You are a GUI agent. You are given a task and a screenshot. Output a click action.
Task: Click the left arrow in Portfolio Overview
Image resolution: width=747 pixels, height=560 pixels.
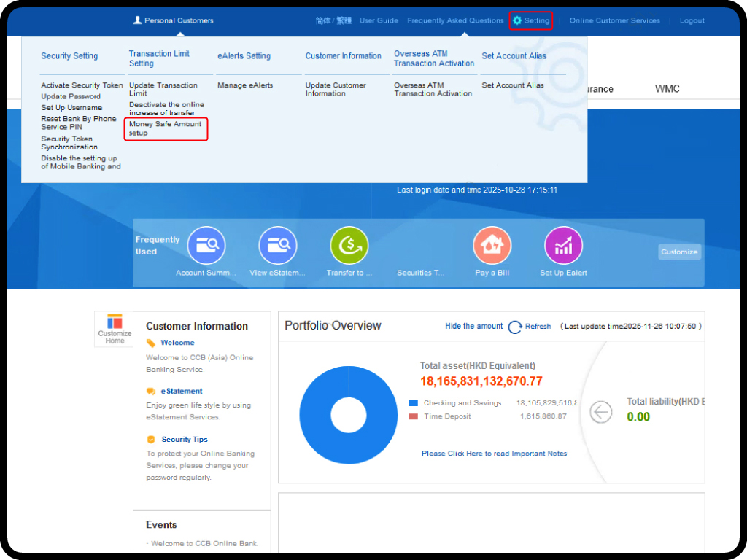(600, 412)
